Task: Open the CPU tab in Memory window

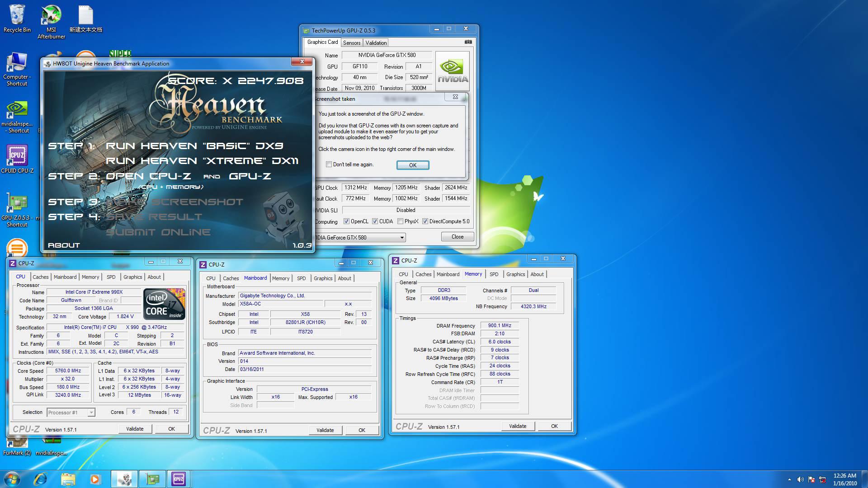Action: 403,274
